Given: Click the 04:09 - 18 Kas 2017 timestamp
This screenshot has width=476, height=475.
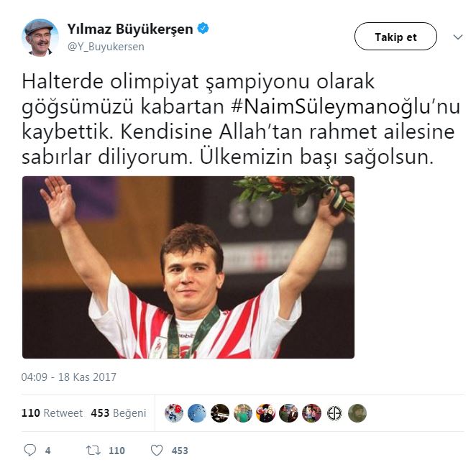Looking at the screenshot, I should point(68,377).
